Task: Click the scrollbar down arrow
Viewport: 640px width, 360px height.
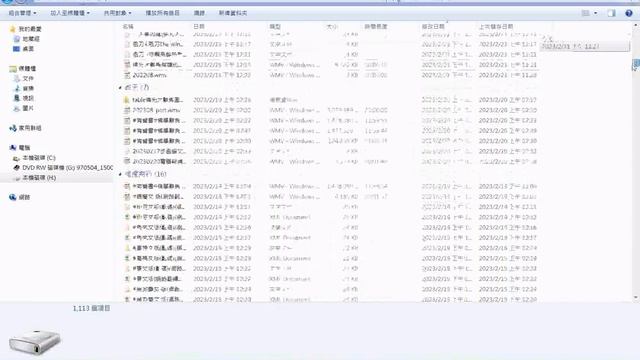Action: point(636,298)
